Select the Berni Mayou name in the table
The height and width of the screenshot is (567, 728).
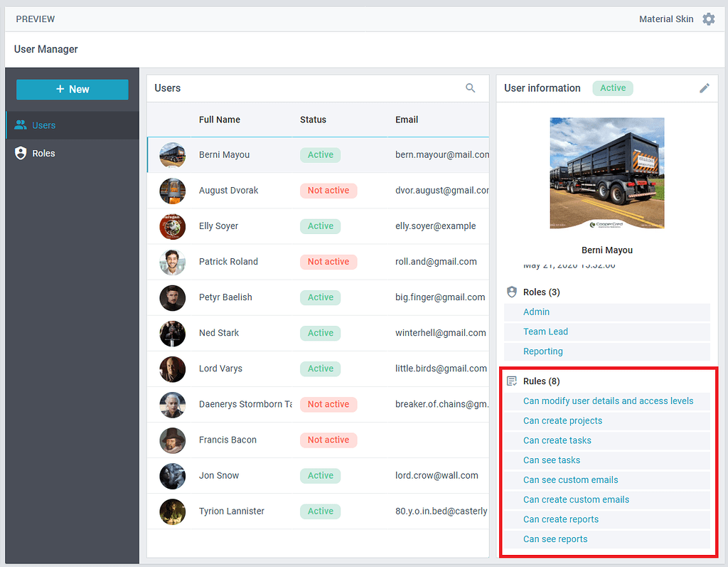click(224, 155)
